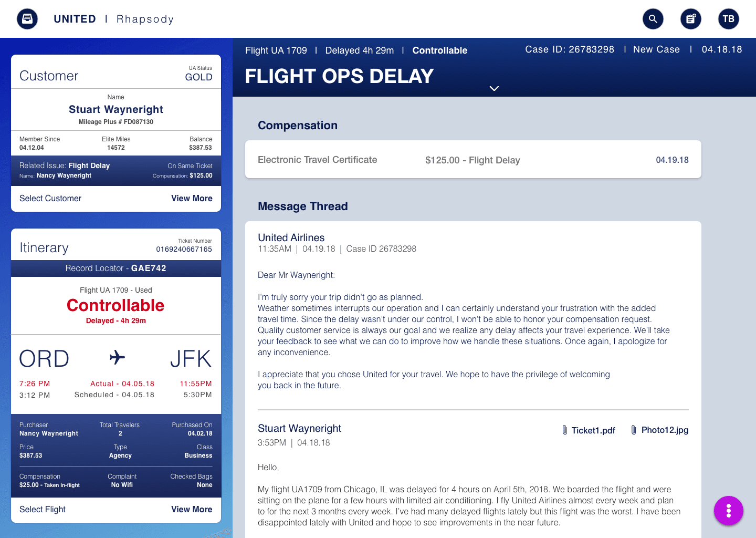Expand the Flight Ops Delay header chevron
Viewport: 756px width, 538px height.
pos(494,88)
